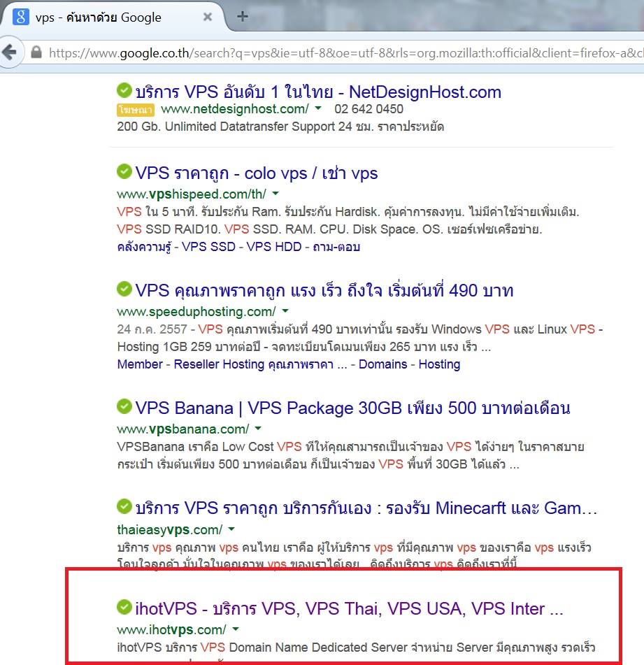Open the VPS Banana VPS Package result
Image resolution: width=644 pixels, height=665 pixels.
pyautogui.click(x=352, y=408)
